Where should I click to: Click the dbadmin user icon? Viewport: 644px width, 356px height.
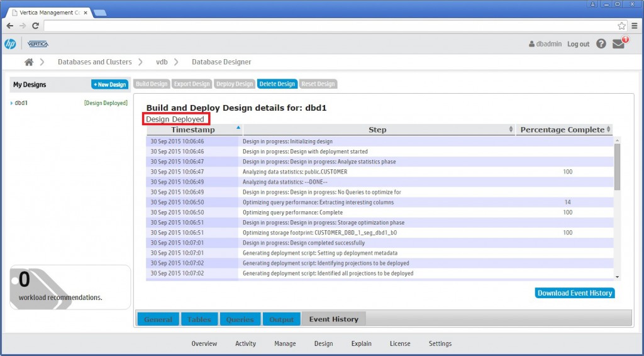(x=531, y=44)
